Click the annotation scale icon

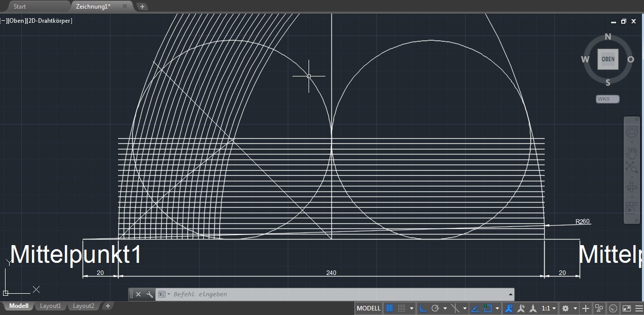[533, 308]
